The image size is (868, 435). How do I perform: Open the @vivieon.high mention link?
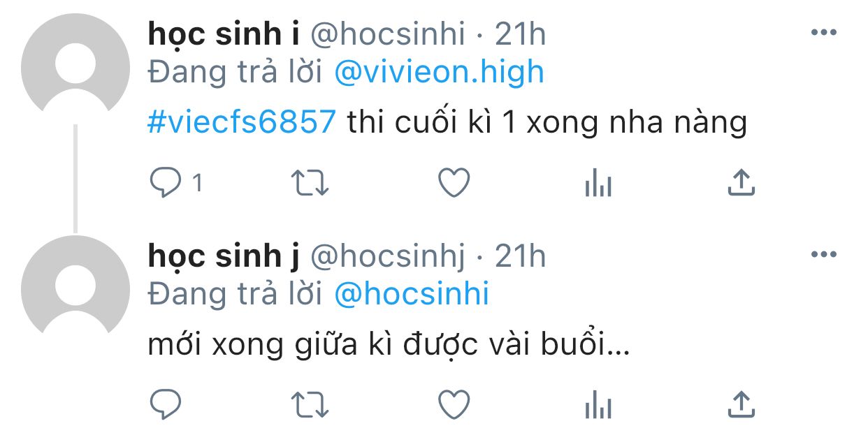click(439, 72)
